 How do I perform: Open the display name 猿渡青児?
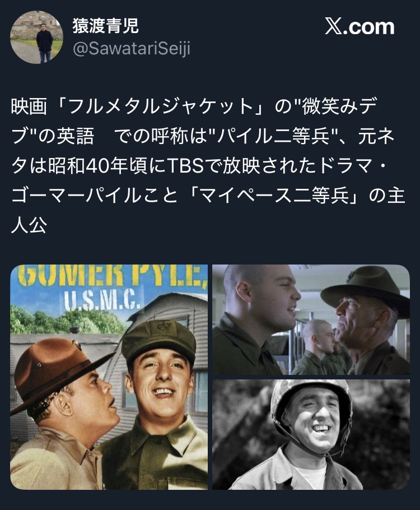coord(106,26)
